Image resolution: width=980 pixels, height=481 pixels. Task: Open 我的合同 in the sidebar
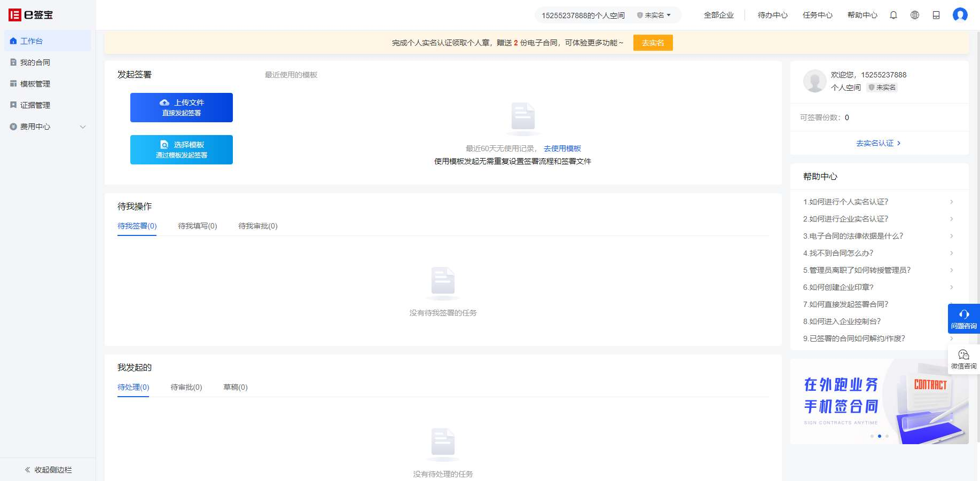[48, 62]
